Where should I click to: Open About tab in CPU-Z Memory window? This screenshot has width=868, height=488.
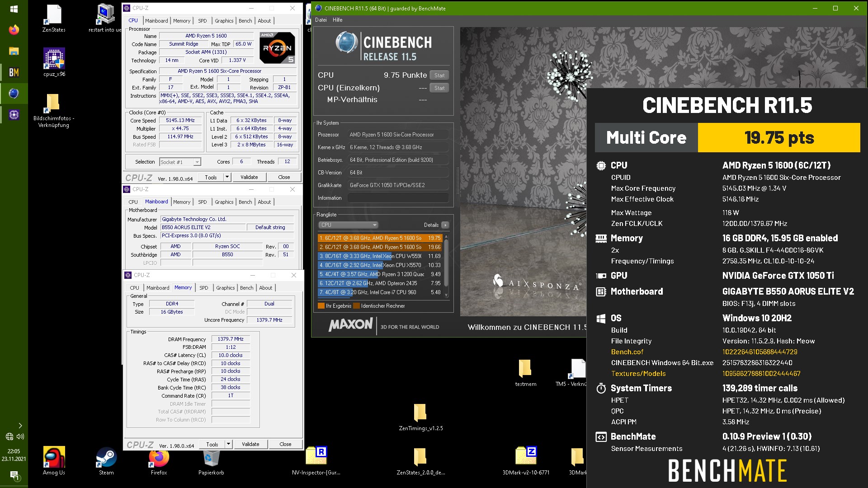pos(266,288)
